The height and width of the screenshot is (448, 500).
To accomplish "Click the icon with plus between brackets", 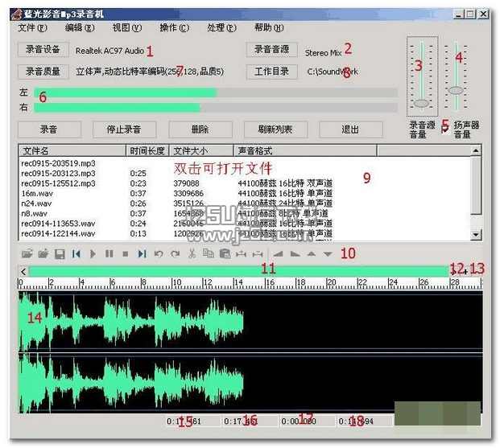I will tap(241, 254).
